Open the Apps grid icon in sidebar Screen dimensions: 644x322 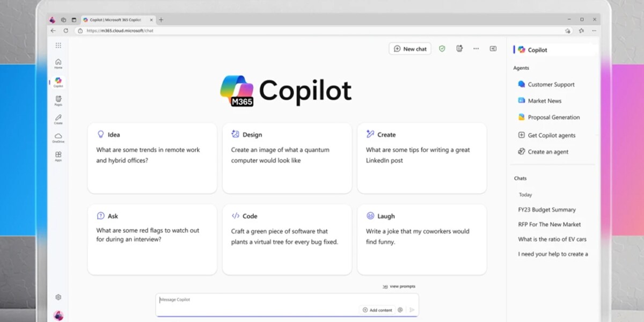[x=58, y=156]
